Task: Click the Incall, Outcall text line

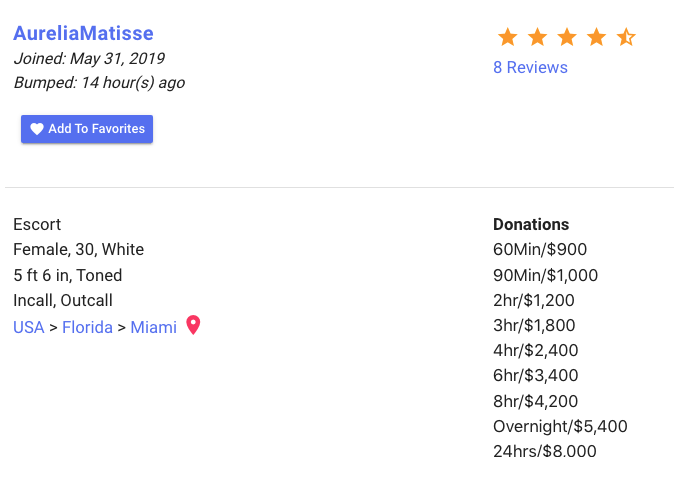Action: click(63, 300)
